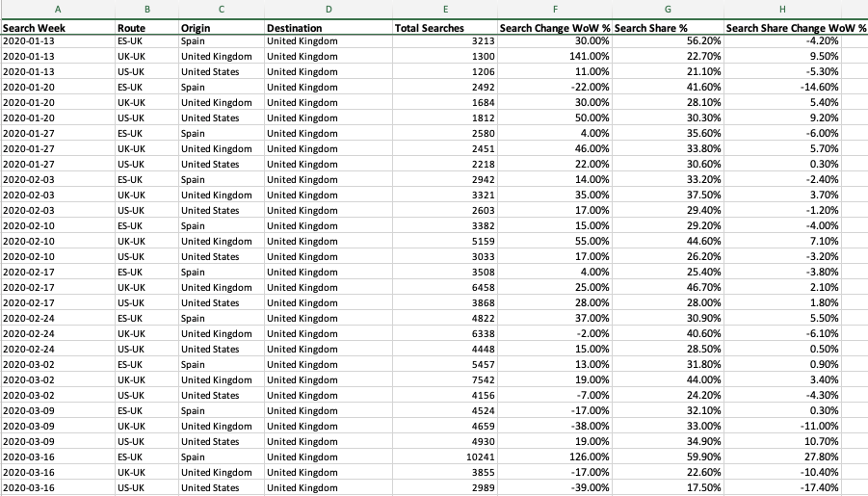
Task: Select share change cell 7.10%
Action: tap(782, 241)
